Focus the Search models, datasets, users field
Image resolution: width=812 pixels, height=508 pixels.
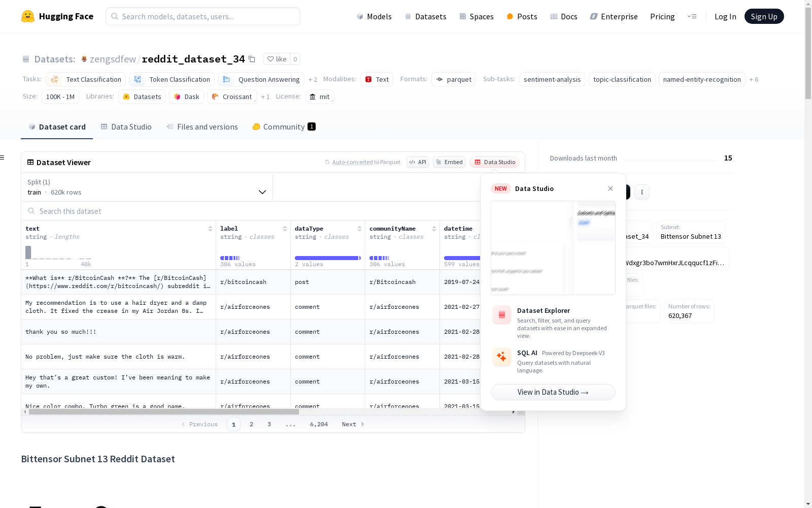coord(203,16)
